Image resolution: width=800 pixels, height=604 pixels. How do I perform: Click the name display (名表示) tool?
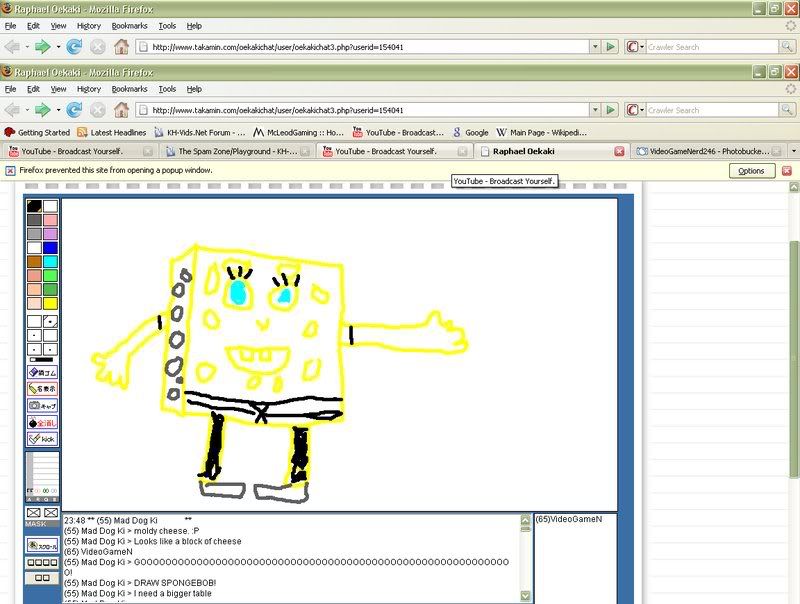tap(42, 389)
